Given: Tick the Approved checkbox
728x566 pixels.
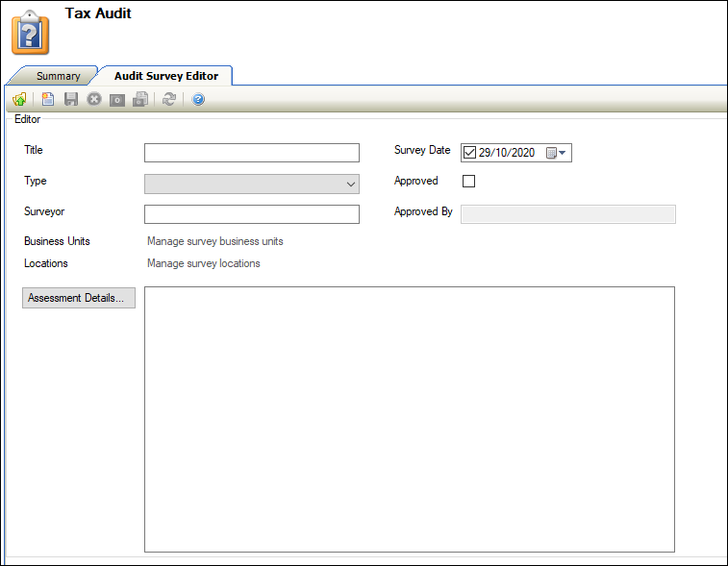Looking at the screenshot, I should 469,182.
